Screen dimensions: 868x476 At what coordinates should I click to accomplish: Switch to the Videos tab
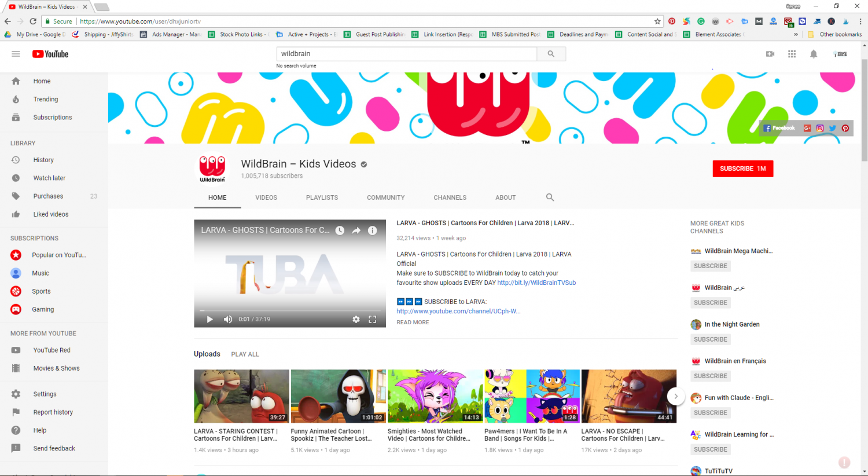[266, 197]
